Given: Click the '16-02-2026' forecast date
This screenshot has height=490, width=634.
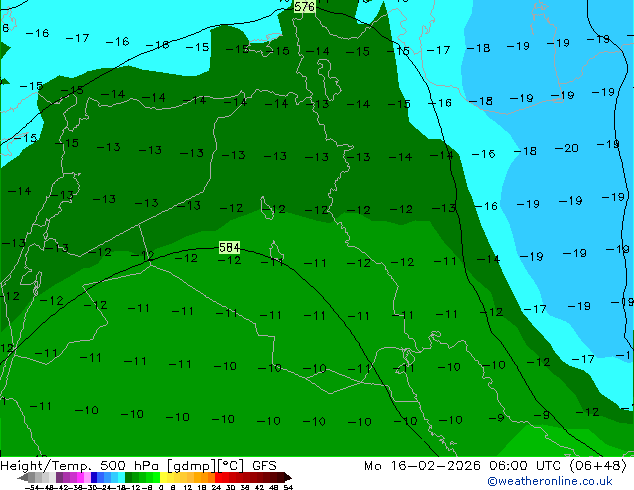Looking at the screenshot, I should tap(435, 466).
